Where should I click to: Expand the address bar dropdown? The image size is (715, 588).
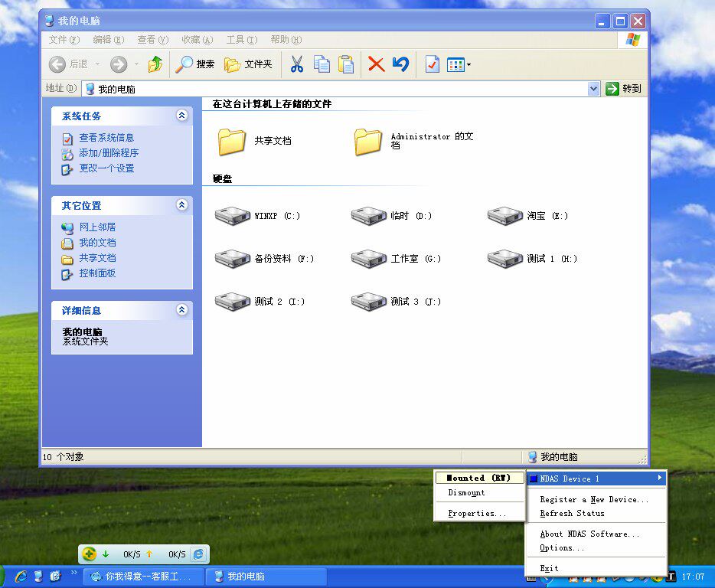593,89
